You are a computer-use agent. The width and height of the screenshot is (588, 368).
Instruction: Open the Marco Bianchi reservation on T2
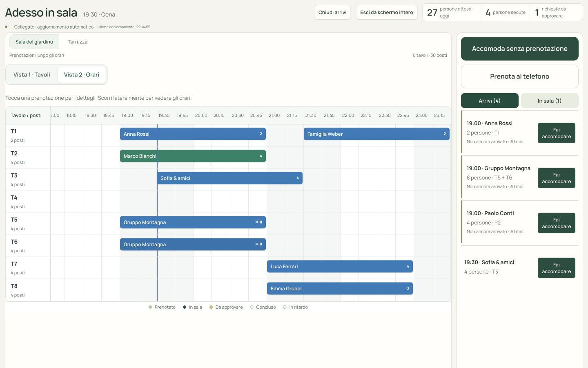tap(193, 156)
